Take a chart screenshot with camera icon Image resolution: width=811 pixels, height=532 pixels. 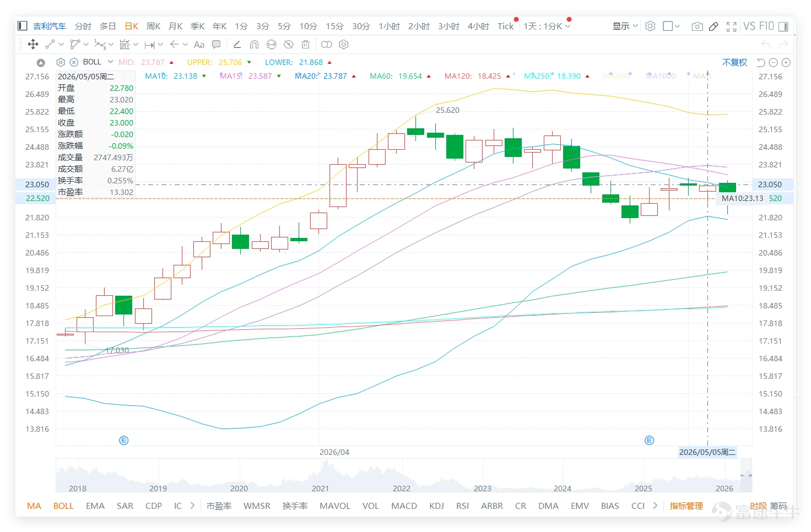(697, 26)
